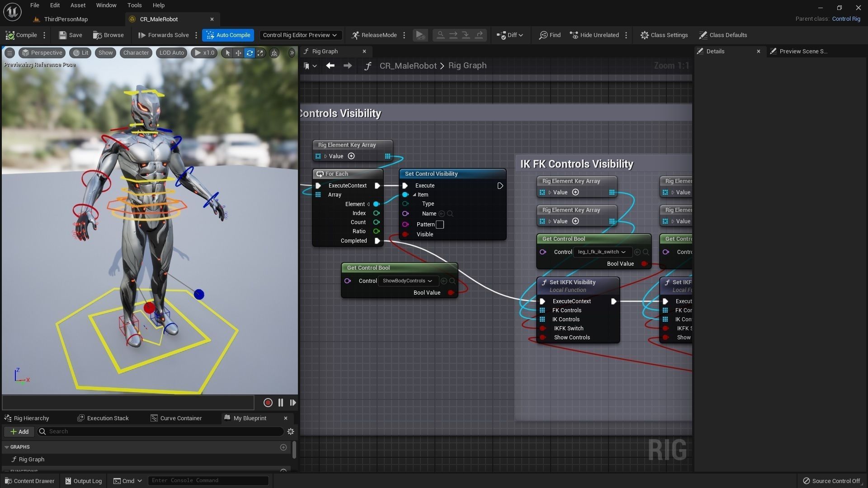Screen dimensions: 868x488
Task: Click the Compile button icon
Action: click(10, 35)
